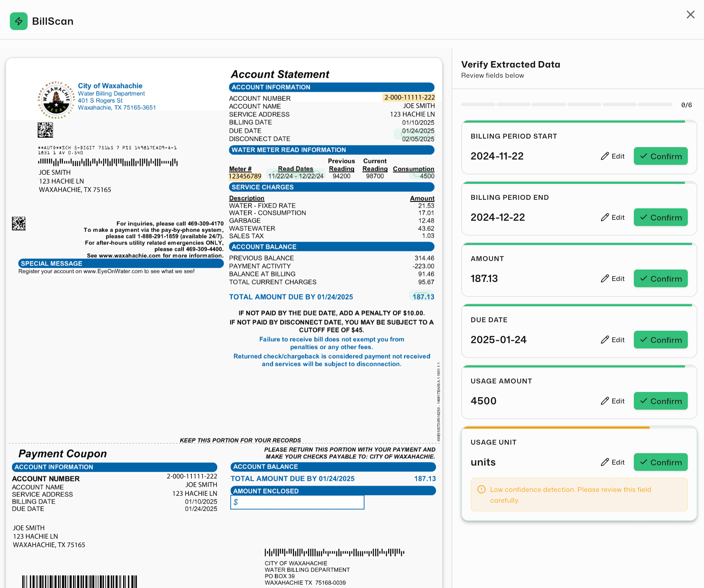Viewport: 704px width, 588px height.
Task: Click the BillScan lightning bolt logo
Action: [x=18, y=21]
